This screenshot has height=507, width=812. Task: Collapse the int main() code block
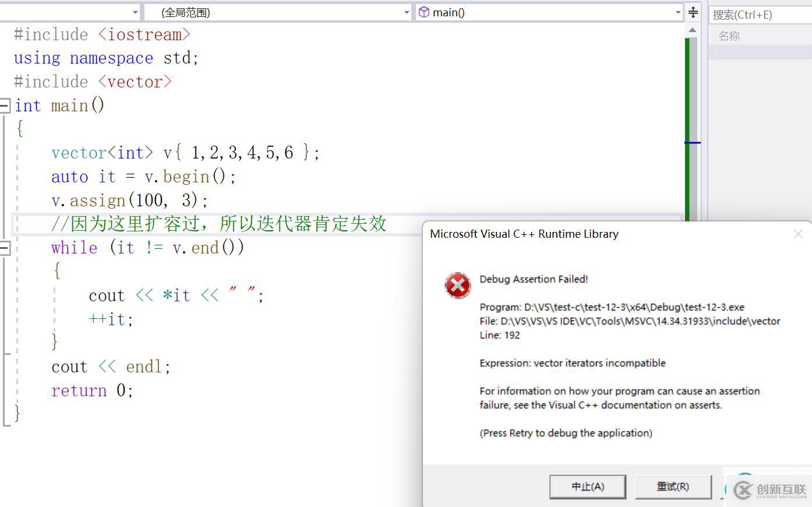[5, 106]
